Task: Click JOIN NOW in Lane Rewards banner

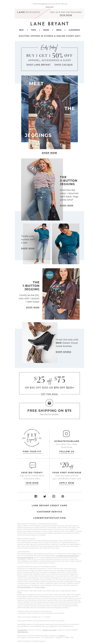Action: point(66,15)
